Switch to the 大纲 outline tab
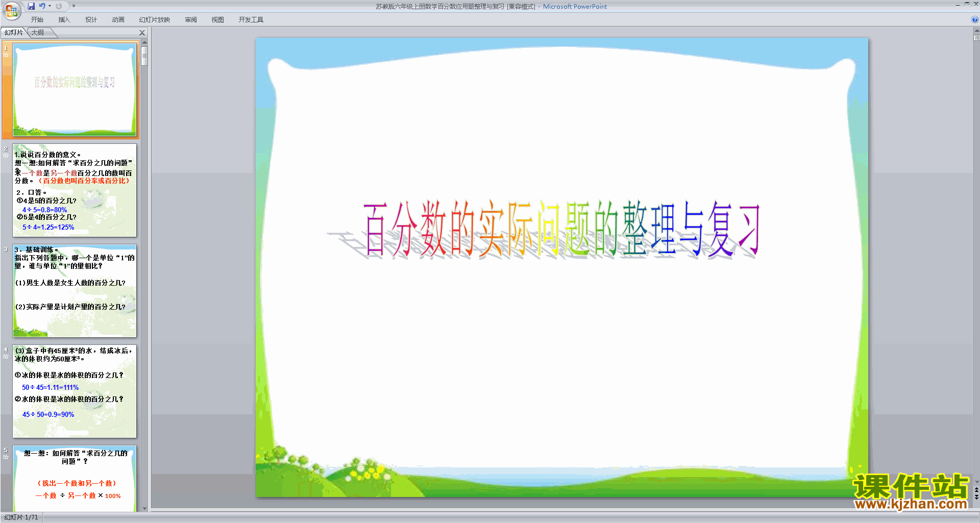 point(38,33)
